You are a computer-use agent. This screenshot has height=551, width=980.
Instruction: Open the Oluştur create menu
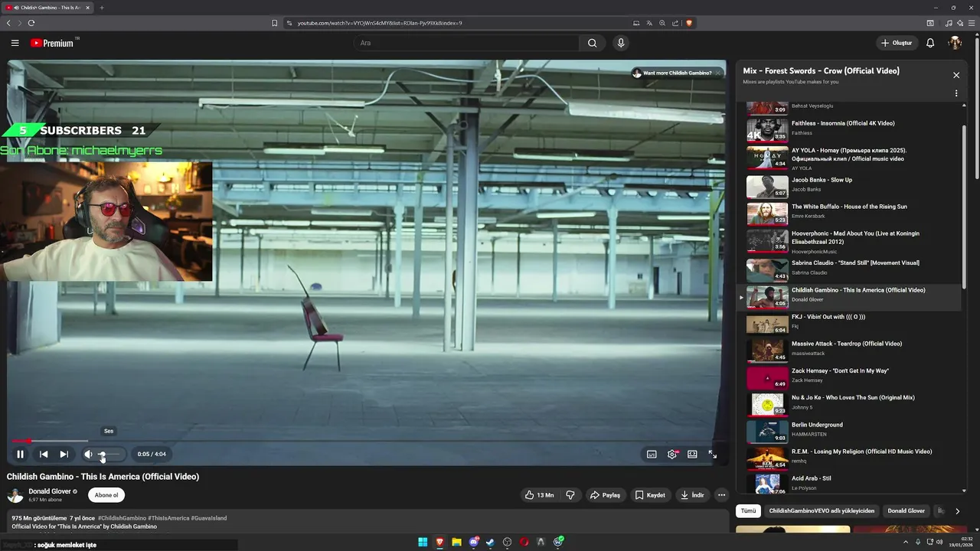896,43
